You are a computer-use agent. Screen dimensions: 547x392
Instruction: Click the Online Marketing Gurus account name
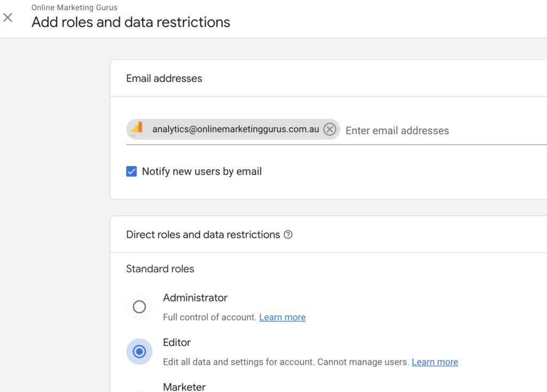[x=74, y=7]
